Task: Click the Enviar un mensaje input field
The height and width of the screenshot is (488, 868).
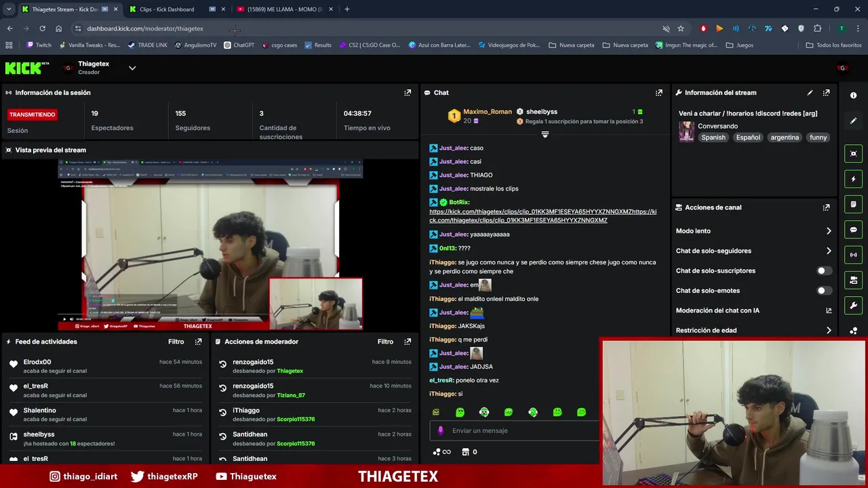Action: click(x=515, y=430)
